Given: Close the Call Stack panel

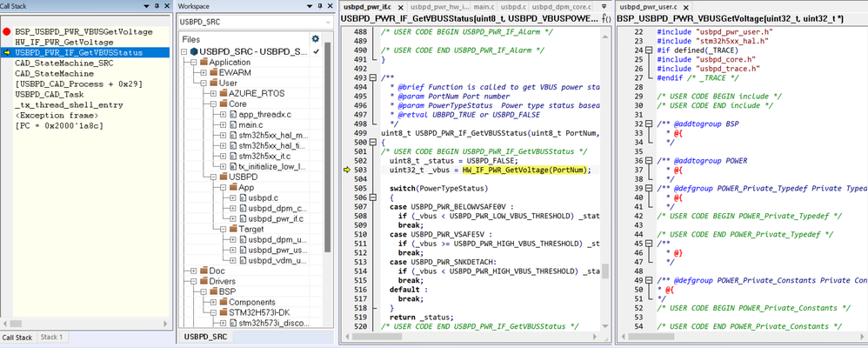Looking at the screenshot, I should point(166,6).
